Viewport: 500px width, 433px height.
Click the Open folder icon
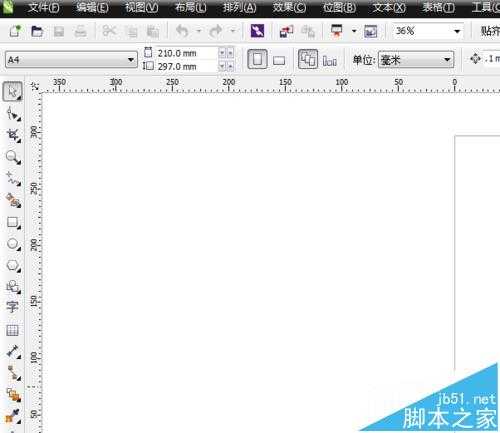37,31
